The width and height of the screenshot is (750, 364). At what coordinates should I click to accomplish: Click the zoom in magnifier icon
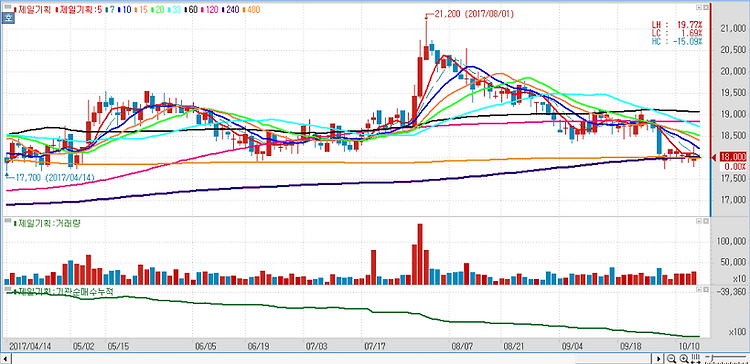pos(684,359)
